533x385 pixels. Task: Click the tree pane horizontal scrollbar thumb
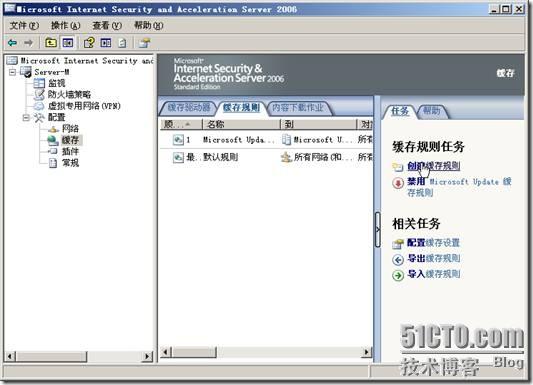point(52,356)
